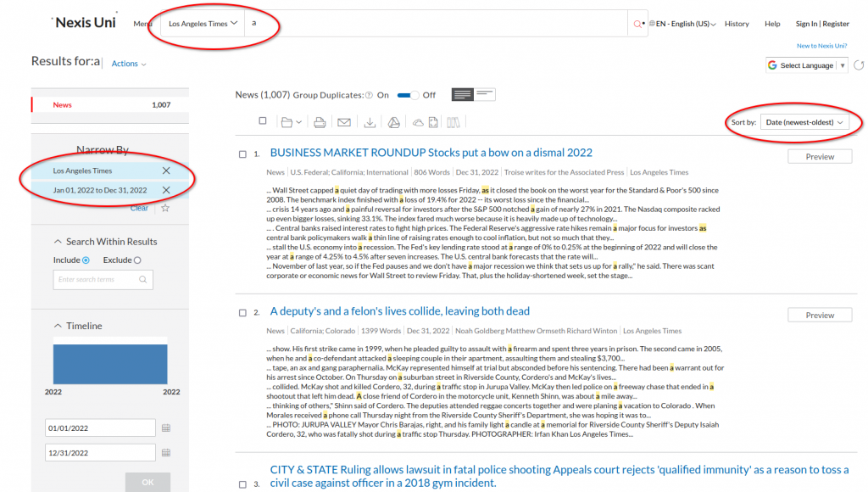Viewport: 868px width, 492px height.
Task: Click the blue 2022 bar in the Timeline chart
Action: click(x=110, y=364)
